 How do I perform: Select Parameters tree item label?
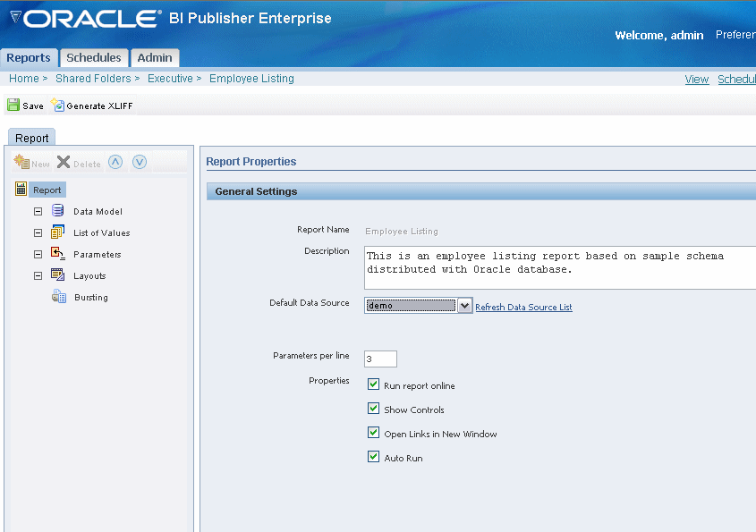[98, 255]
